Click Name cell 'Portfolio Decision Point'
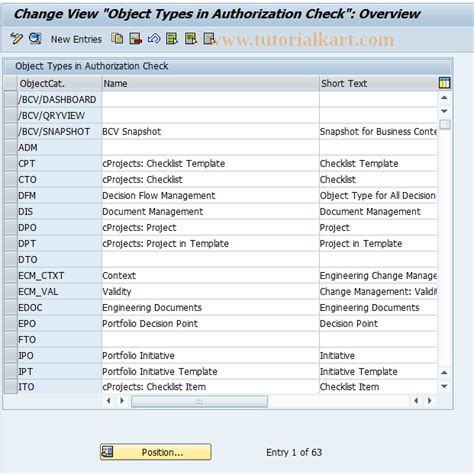This screenshot has height=474, width=474. (210, 323)
